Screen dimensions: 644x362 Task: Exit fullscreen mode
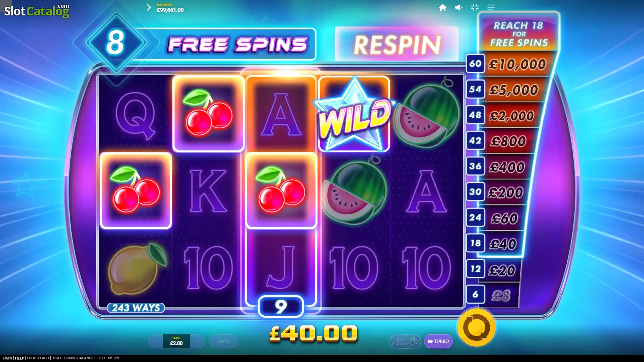pyautogui.click(x=475, y=7)
